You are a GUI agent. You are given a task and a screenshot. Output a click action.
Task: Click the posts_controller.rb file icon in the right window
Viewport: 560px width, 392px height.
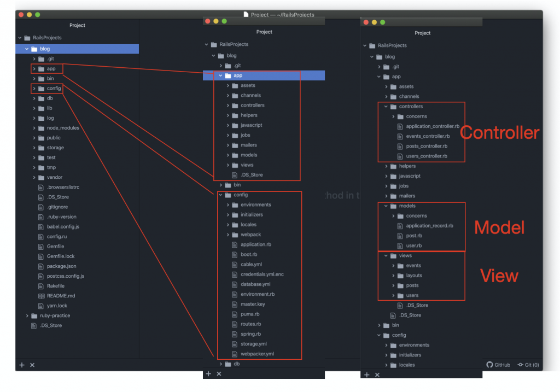[400, 147]
